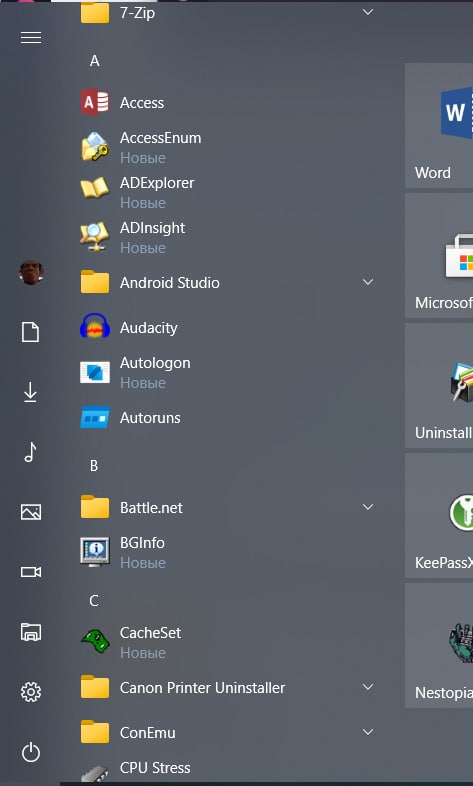
Task: Jump to letter B section header
Action: [94, 466]
